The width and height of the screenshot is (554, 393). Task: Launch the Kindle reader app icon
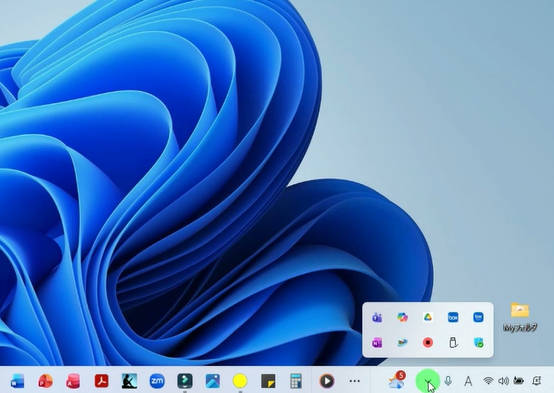pos(129,381)
